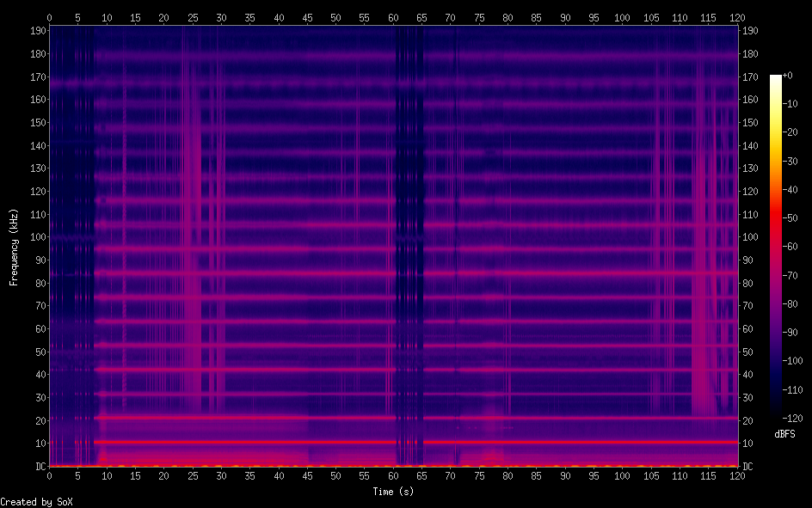Screen dimensions: 812x508
Task: Click the 100 label on the left frequency axis
Action: (36, 237)
